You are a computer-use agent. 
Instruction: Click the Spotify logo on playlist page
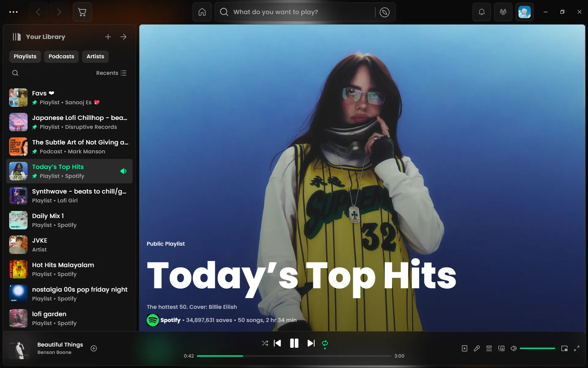(153, 320)
